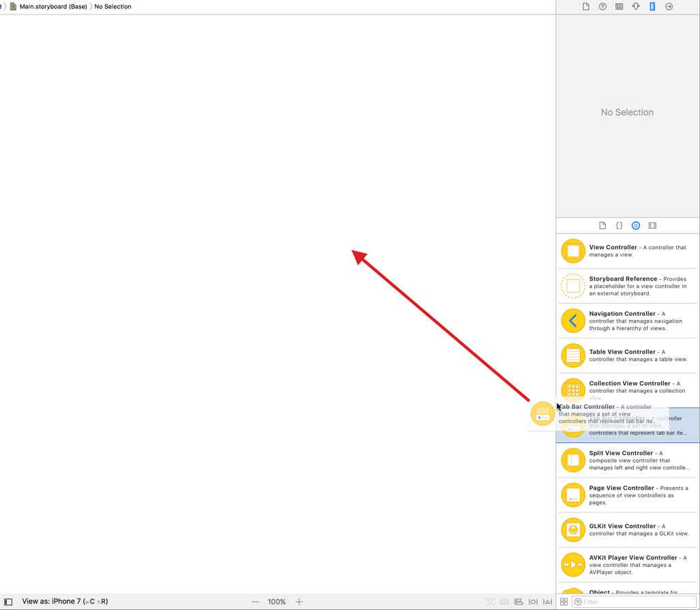Toggle library icon grid view
The image size is (700, 610).
tap(564, 602)
